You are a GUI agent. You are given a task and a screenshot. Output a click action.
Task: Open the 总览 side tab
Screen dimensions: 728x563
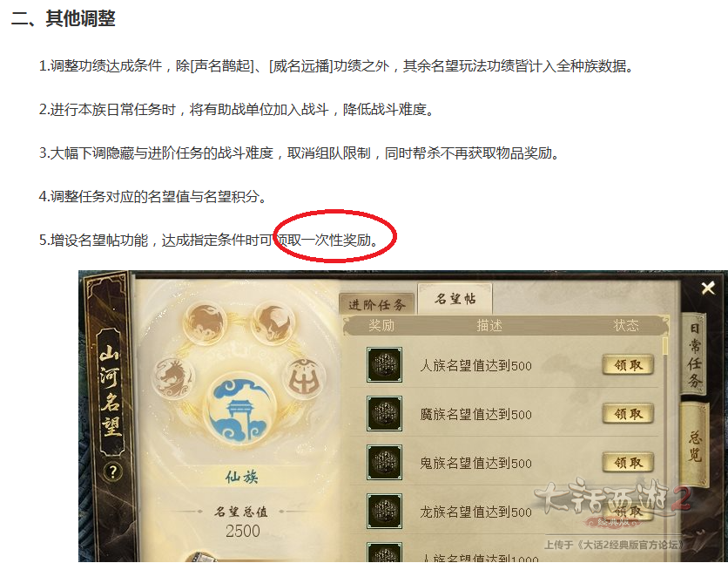tap(695, 445)
